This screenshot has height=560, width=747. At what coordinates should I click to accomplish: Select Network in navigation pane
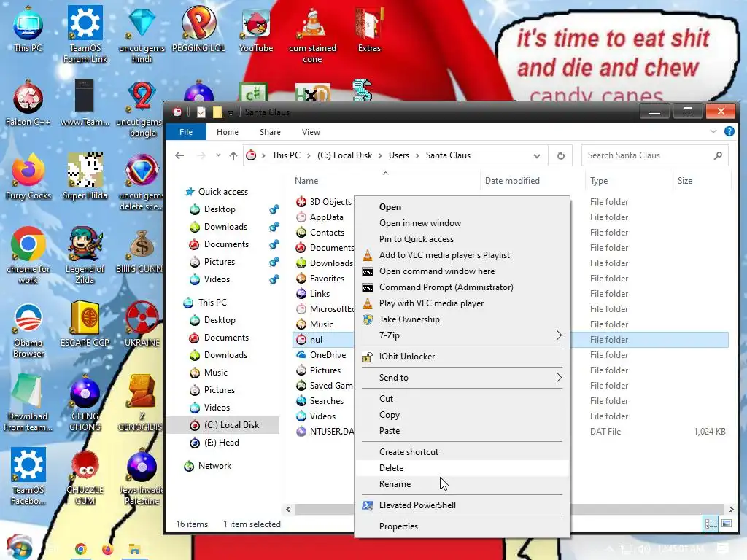click(x=214, y=466)
